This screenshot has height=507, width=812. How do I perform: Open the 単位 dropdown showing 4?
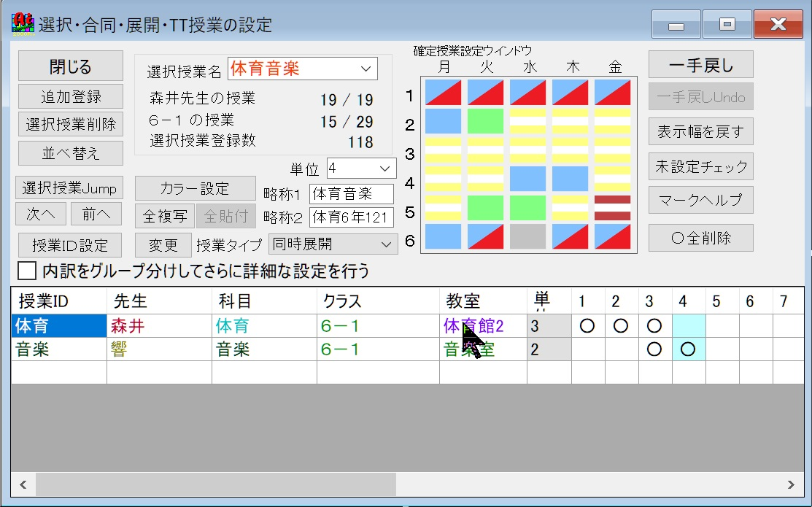(361, 169)
